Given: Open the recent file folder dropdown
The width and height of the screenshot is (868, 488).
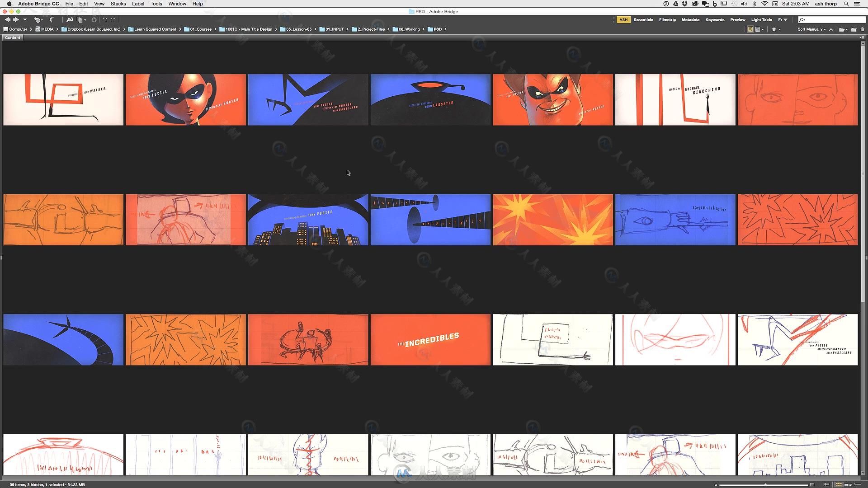Looking at the screenshot, I should pos(843,29).
